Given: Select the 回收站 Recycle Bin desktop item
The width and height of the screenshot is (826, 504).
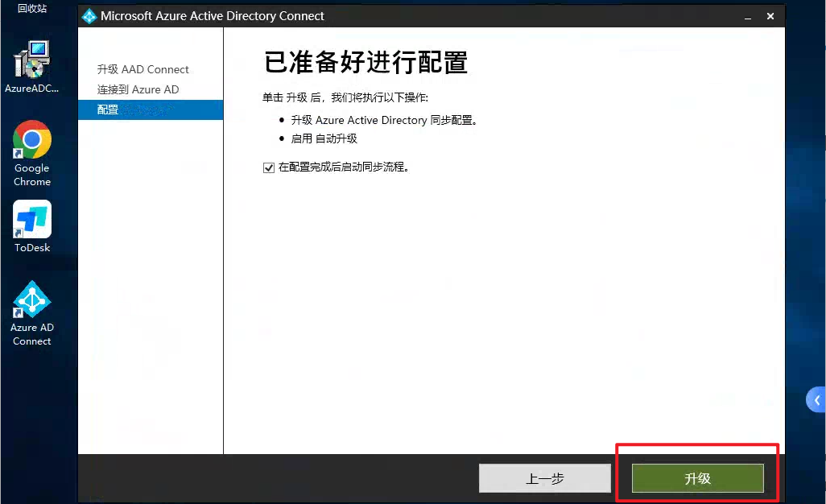Looking at the screenshot, I should coord(32,8).
